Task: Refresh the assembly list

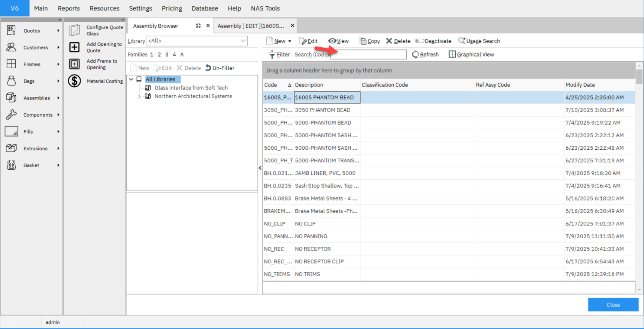Action: pos(425,54)
